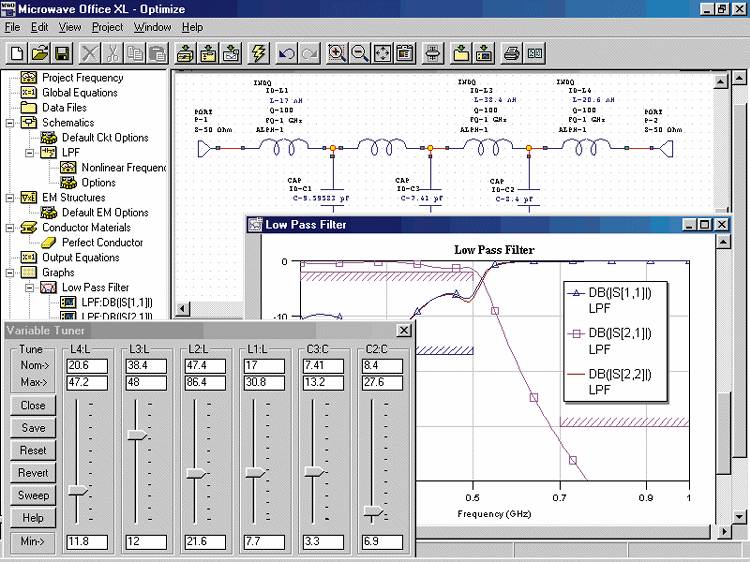
Task: Click the Zoom In magnifier icon
Action: pos(337,53)
